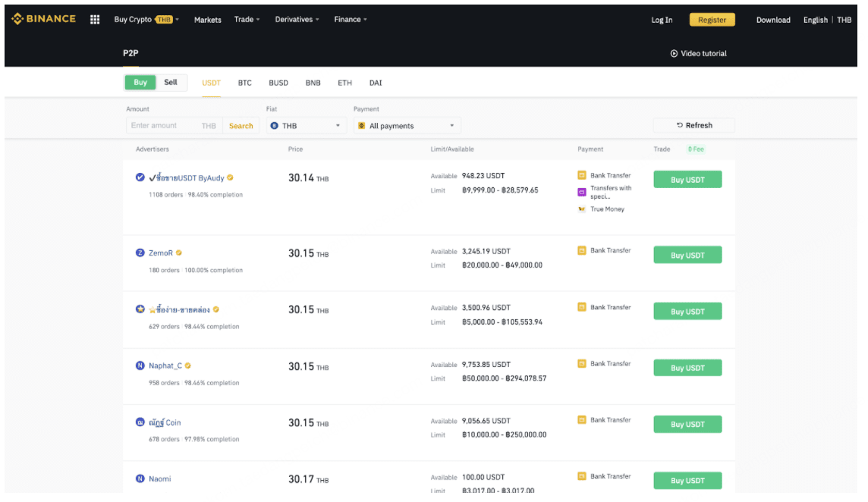Click verified badge next to ByAudy name
868x502 pixels.
231,177
